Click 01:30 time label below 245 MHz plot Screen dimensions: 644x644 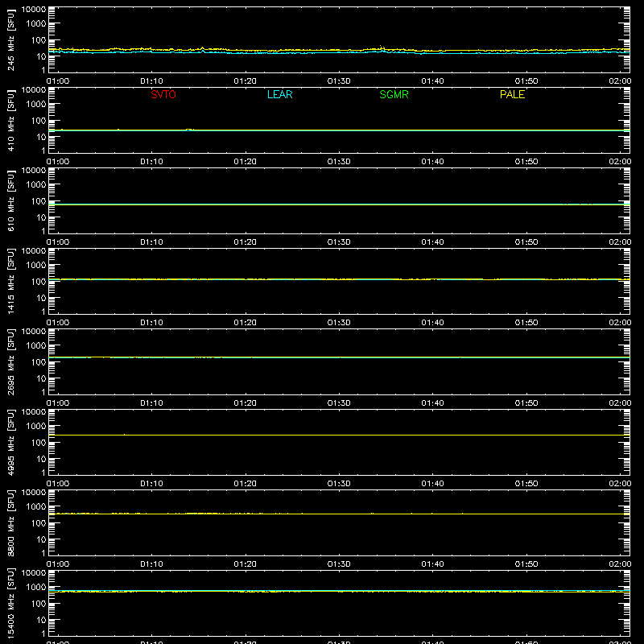339,81
